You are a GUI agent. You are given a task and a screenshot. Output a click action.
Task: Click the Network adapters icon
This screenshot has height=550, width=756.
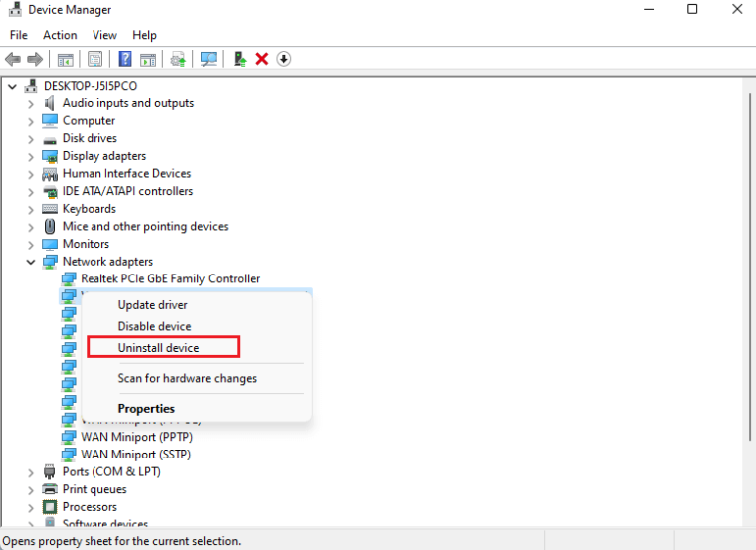click(50, 262)
